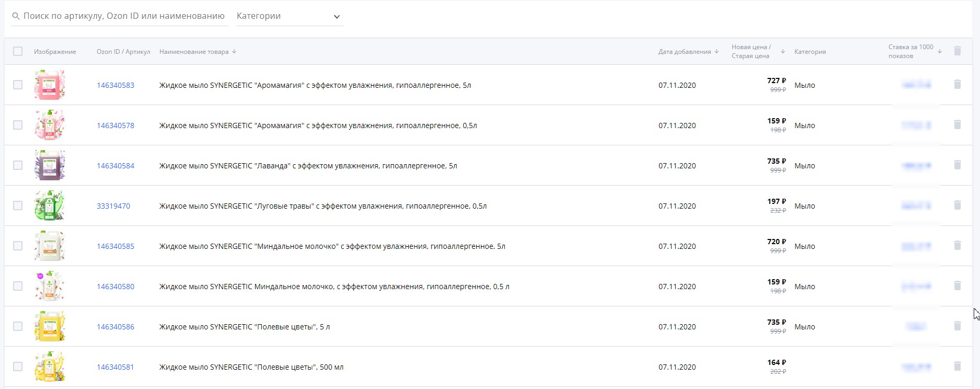Click the price 197 ₽
The height and width of the screenshot is (389, 980).
pyautogui.click(x=777, y=201)
